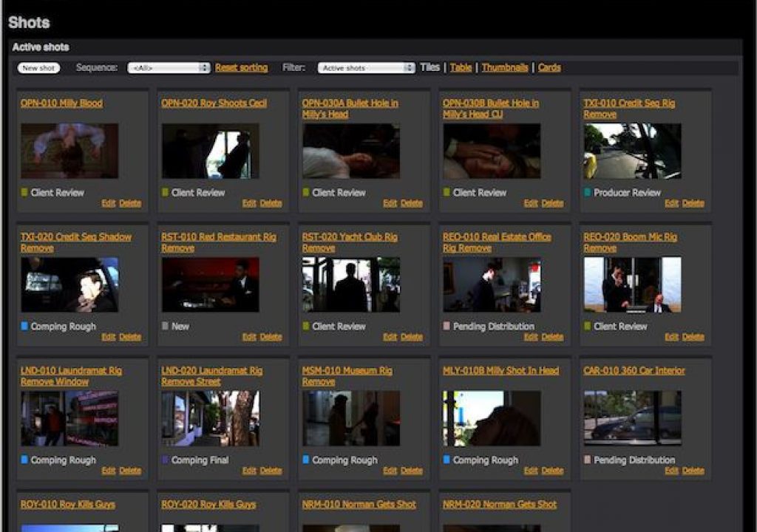Open CAR-010 360 Car Interior
Image resolution: width=757 pixels, height=532 pixels.
click(x=634, y=370)
